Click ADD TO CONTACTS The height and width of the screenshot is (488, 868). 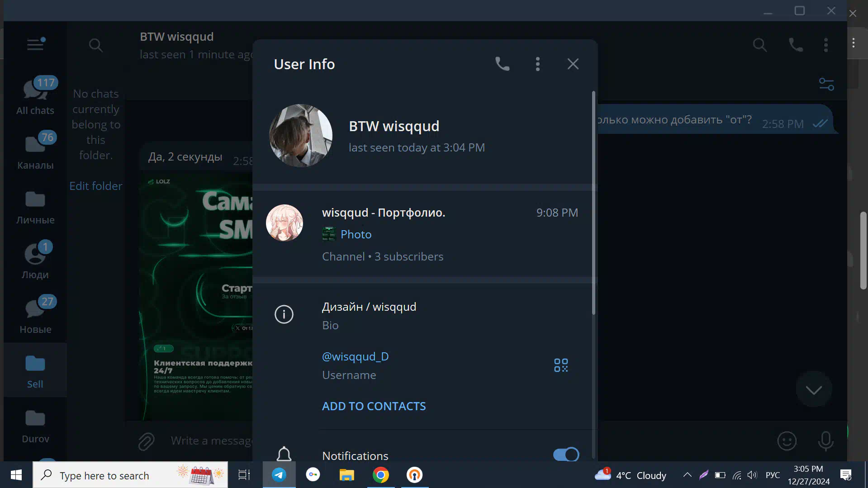[374, 406]
